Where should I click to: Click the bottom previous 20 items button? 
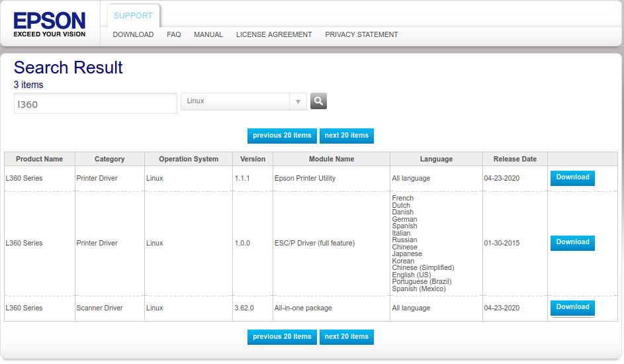point(282,337)
